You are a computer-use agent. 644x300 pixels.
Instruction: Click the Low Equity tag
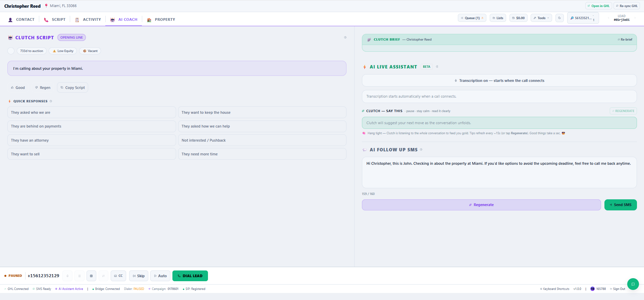pyautogui.click(x=63, y=51)
